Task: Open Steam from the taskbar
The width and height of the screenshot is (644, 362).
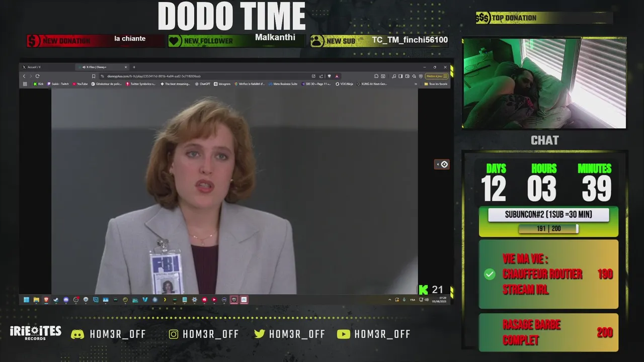Action: coord(56,300)
